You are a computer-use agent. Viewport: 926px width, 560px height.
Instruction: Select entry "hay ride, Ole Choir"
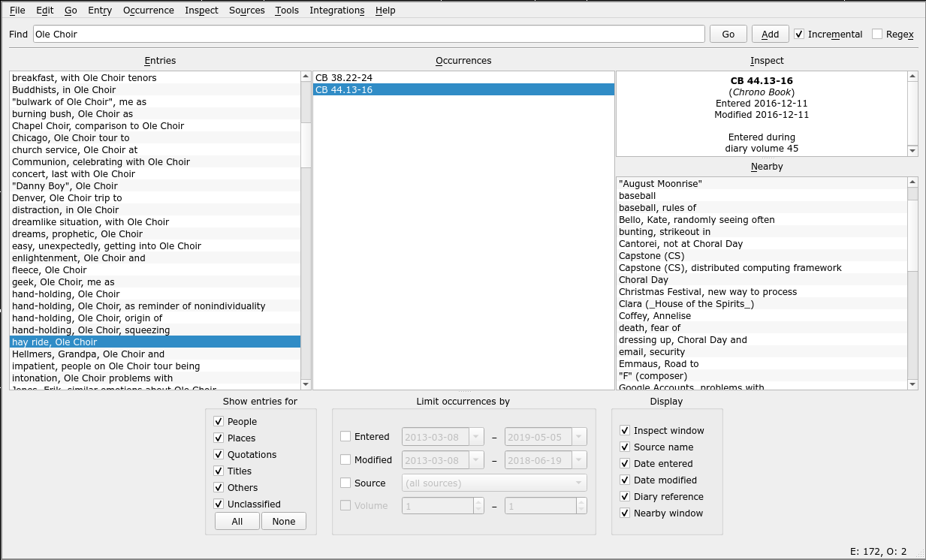click(155, 342)
